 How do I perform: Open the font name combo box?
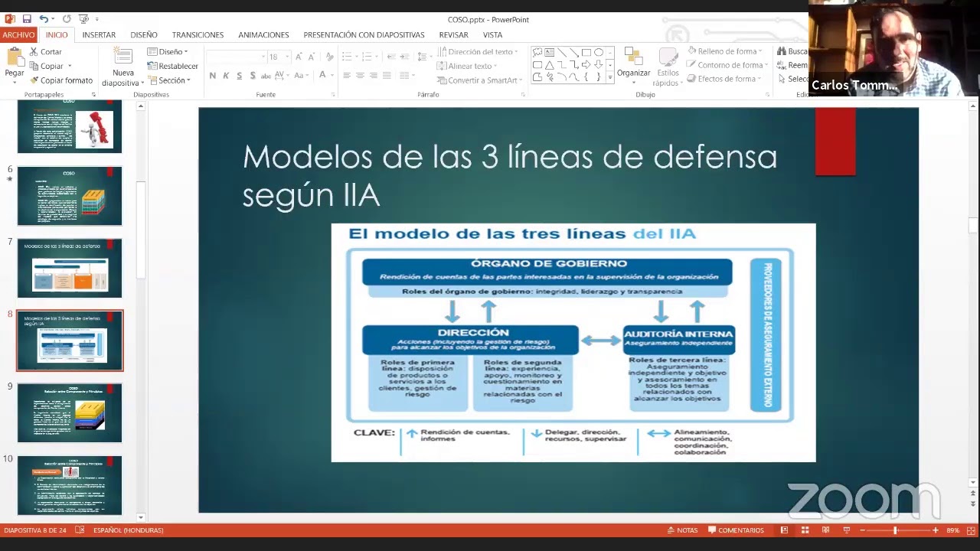coord(234,57)
